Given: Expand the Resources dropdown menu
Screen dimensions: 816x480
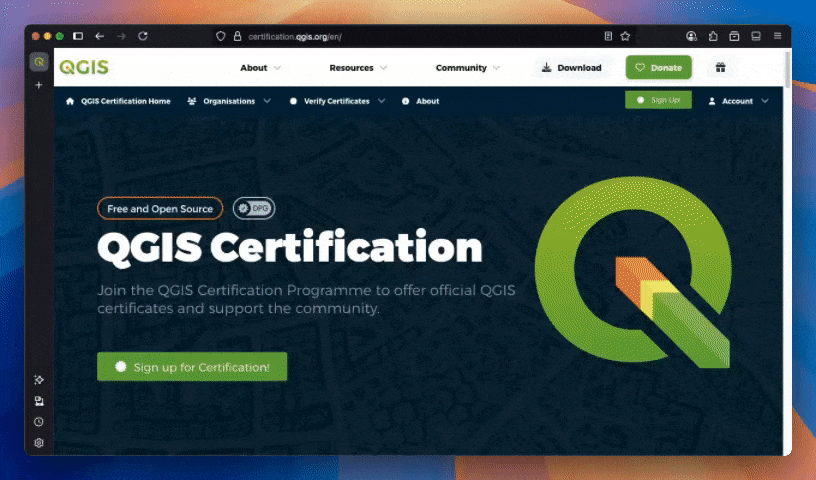Looking at the screenshot, I should 358,68.
